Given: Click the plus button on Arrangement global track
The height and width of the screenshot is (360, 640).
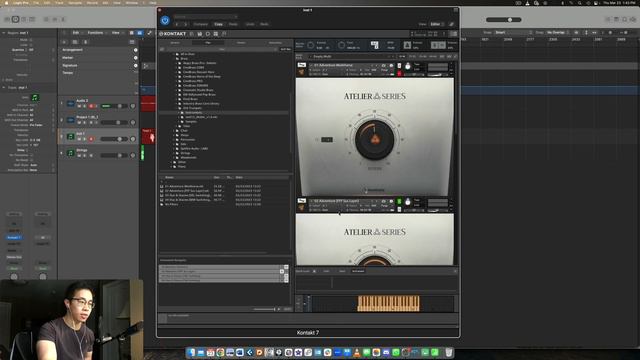Looking at the screenshot, I should click(x=136, y=50).
